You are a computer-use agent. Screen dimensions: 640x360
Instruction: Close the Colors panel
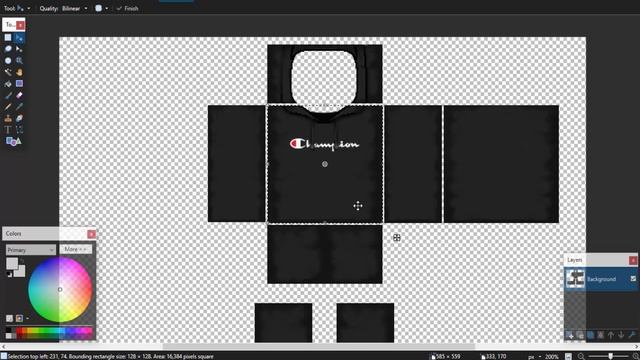[x=91, y=234]
